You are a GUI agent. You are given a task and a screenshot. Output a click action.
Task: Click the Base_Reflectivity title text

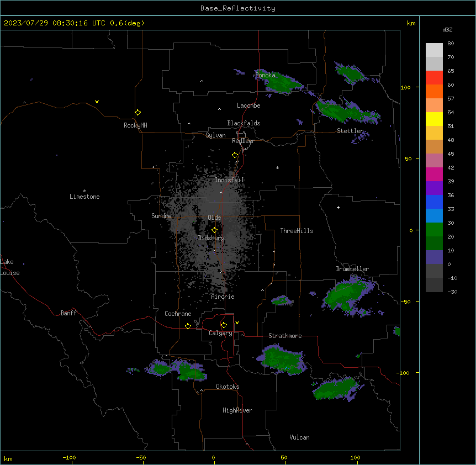click(238, 8)
